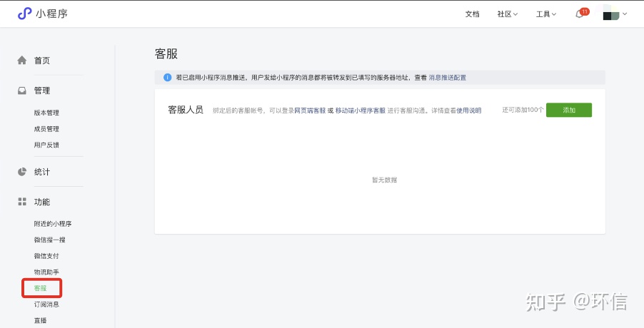Screen dimensions: 644x328
Task: Open 文档 in the top navigation
Action: click(x=472, y=14)
